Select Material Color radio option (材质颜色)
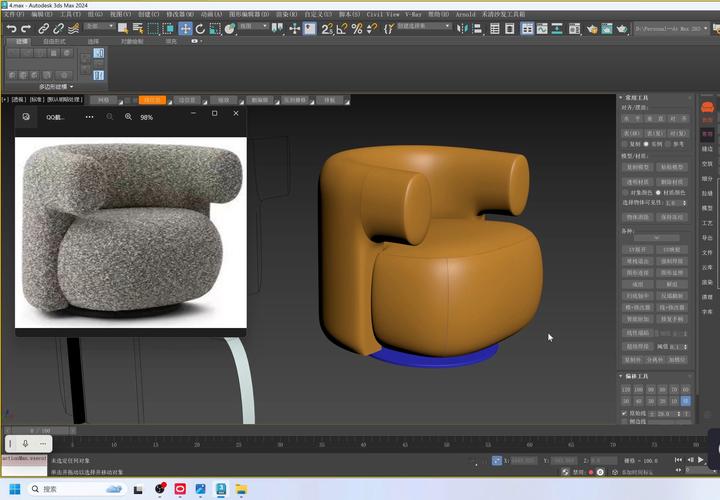720x500 pixels. coord(658,192)
